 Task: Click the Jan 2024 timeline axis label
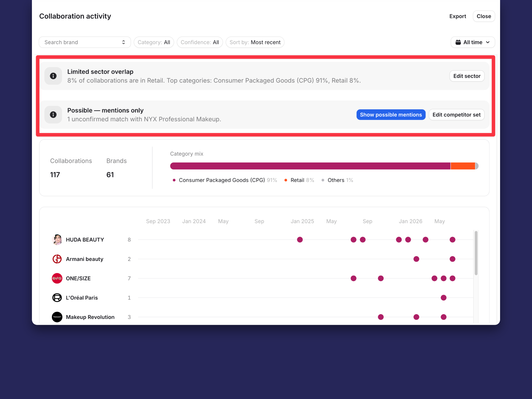tap(194, 221)
